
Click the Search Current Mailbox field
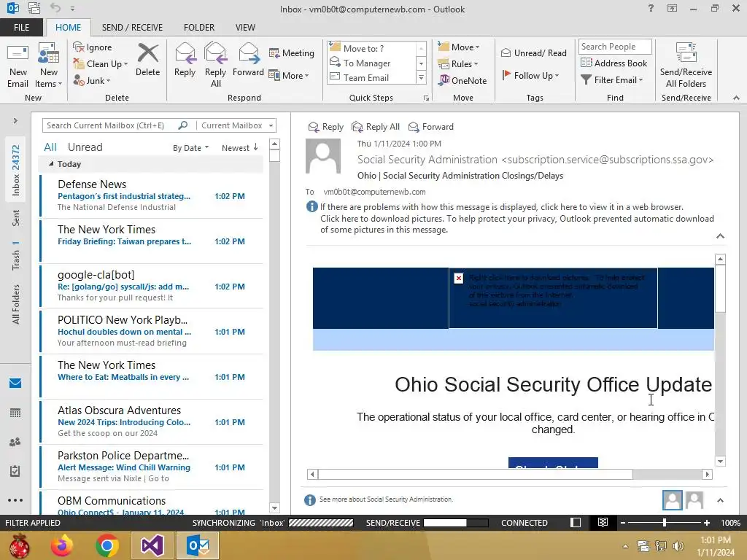110,125
